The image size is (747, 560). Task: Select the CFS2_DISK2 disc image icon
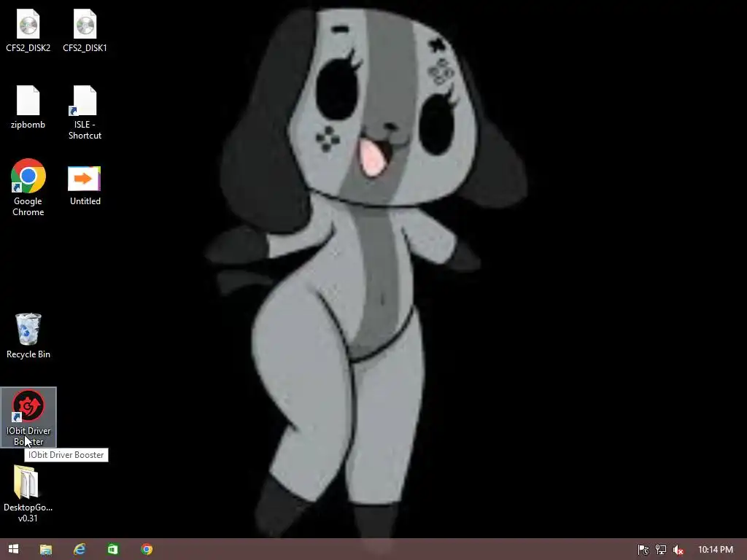28,24
